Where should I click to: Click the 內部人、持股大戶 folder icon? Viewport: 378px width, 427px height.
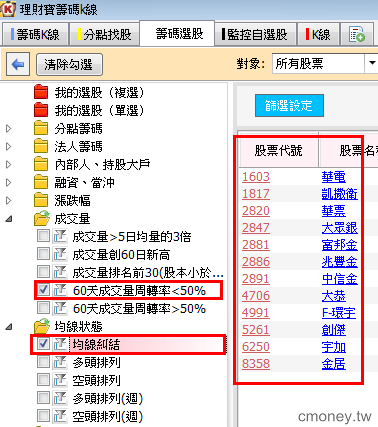click(41, 164)
